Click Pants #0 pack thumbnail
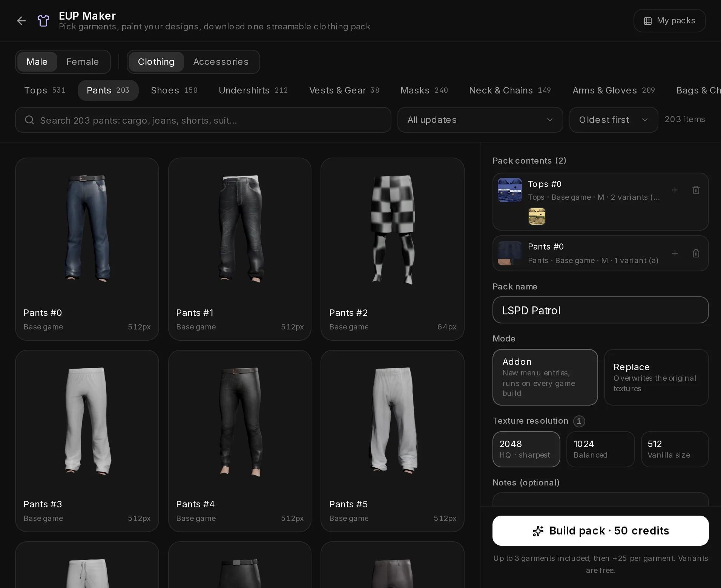 [x=510, y=253]
